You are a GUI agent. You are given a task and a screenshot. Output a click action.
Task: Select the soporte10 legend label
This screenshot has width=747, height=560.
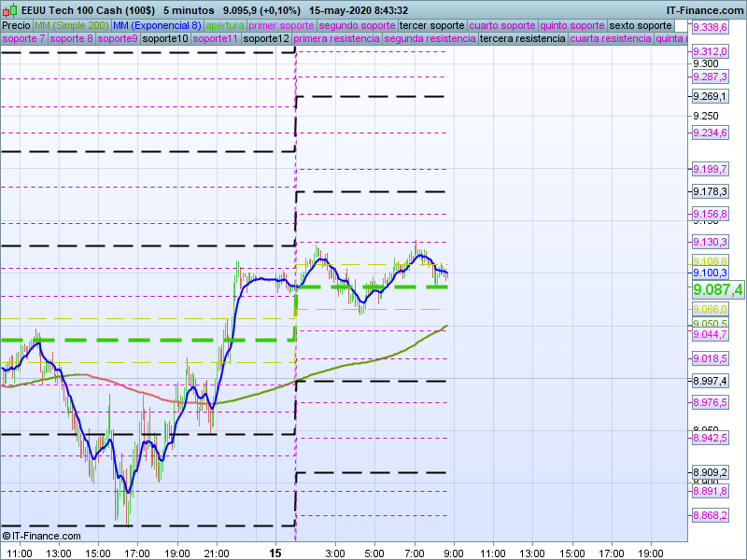(x=164, y=39)
